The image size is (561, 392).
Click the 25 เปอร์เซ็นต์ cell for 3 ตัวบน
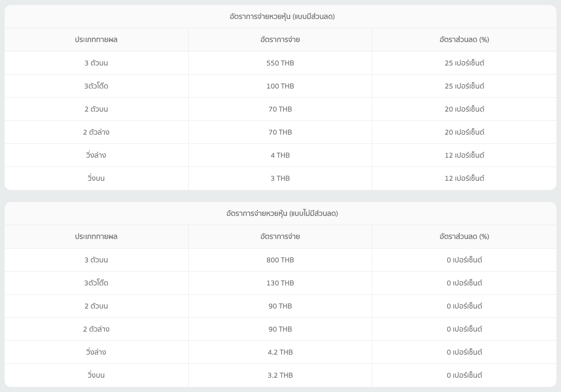pos(464,63)
